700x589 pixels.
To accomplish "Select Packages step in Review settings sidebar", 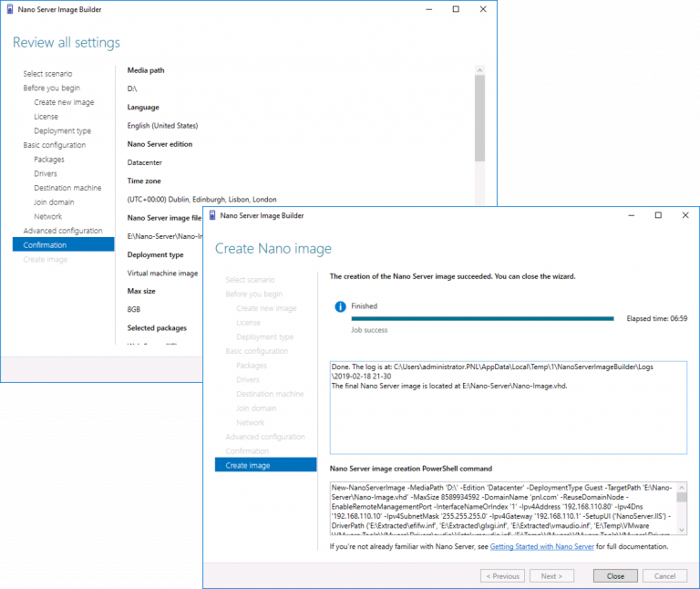I will coord(49,160).
